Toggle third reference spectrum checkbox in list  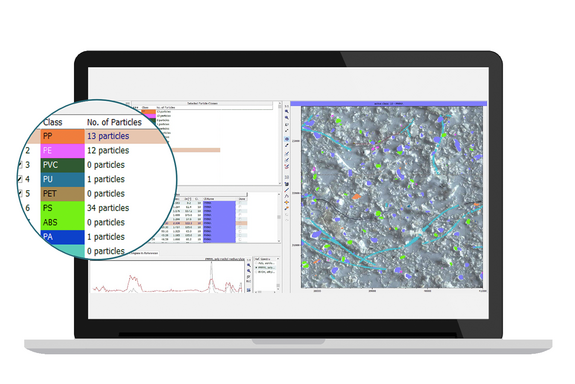[256, 272]
